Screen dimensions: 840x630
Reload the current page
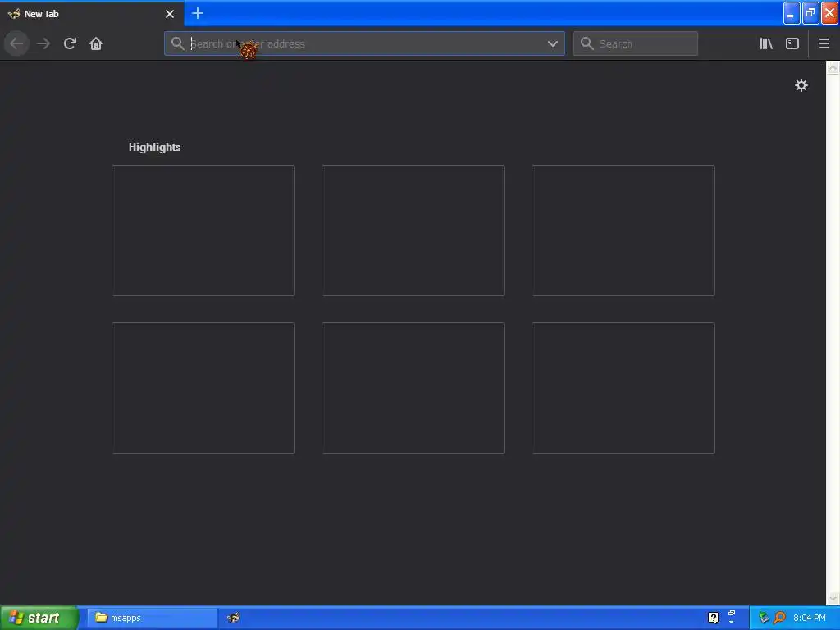point(70,43)
